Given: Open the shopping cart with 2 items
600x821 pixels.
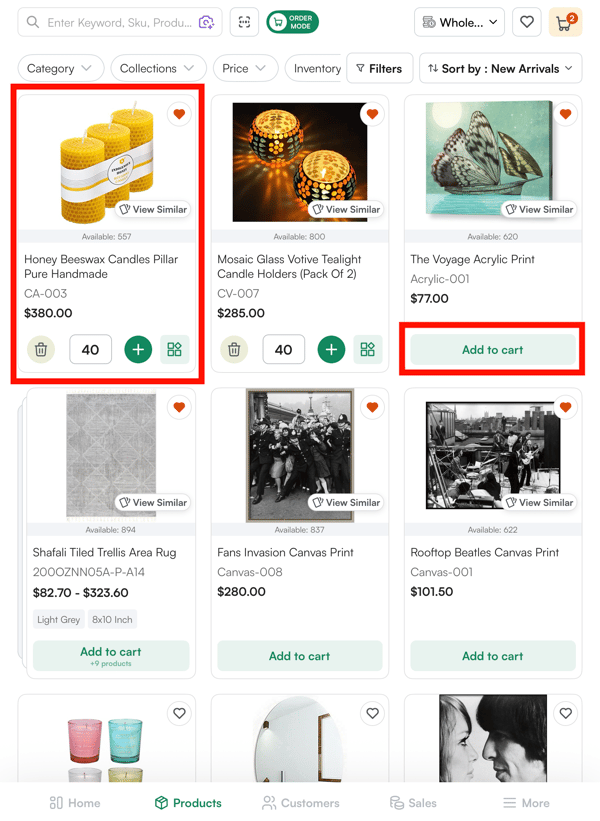Looking at the screenshot, I should click(567, 22).
